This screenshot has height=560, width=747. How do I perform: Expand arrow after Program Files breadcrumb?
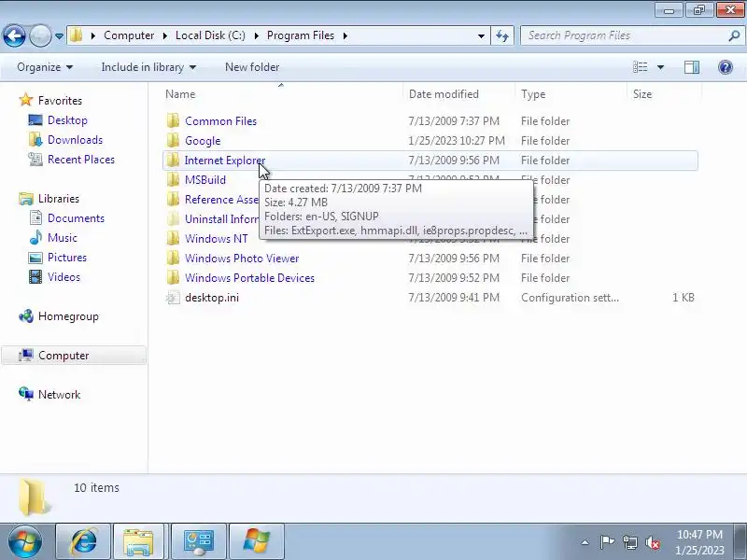[x=345, y=35]
